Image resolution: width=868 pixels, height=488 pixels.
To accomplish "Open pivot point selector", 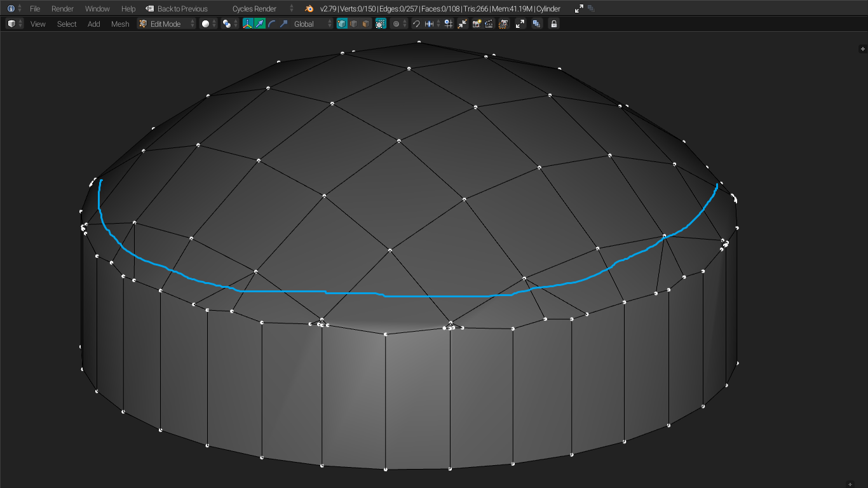I will (229, 24).
